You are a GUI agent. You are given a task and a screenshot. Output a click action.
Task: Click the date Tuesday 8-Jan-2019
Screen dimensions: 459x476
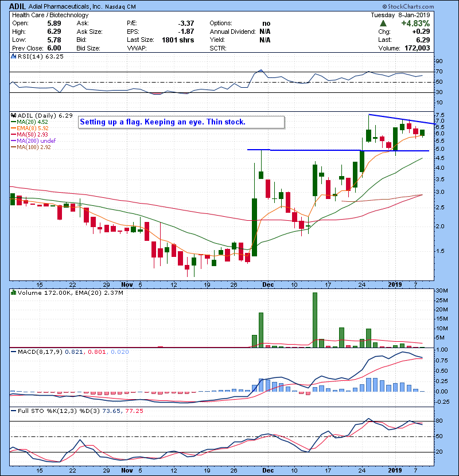pyautogui.click(x=400, y=15)
